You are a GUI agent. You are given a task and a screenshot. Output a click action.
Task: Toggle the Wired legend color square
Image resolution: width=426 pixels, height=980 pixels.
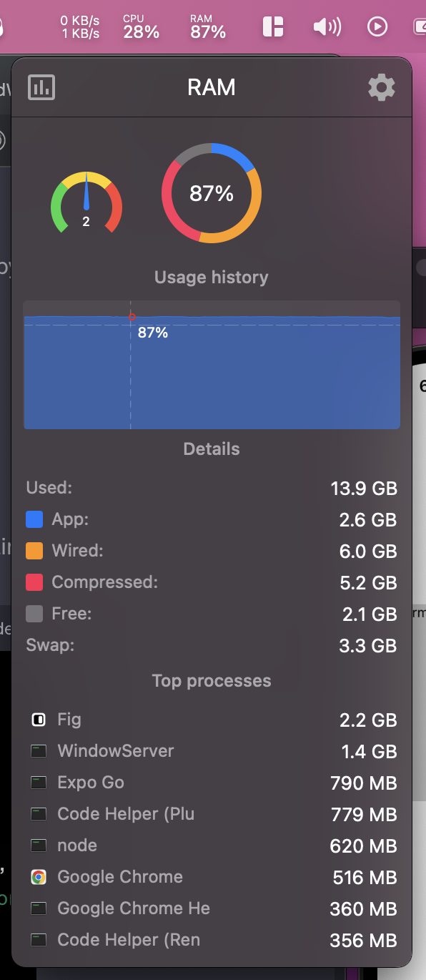tap(36, 551)
